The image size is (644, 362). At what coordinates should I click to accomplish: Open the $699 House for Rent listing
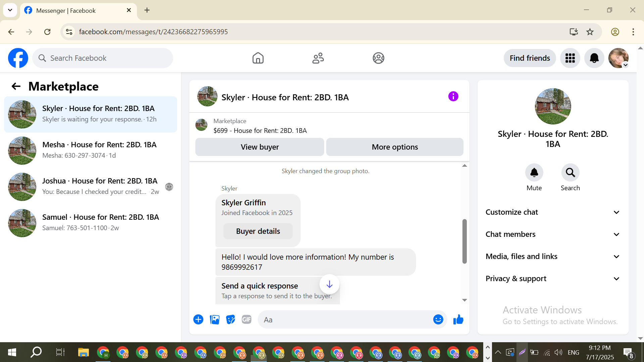pos(260,131)
